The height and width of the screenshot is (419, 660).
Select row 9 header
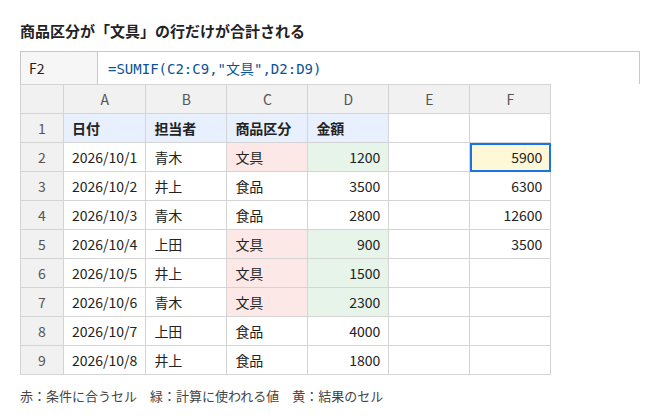pos(42,361)
